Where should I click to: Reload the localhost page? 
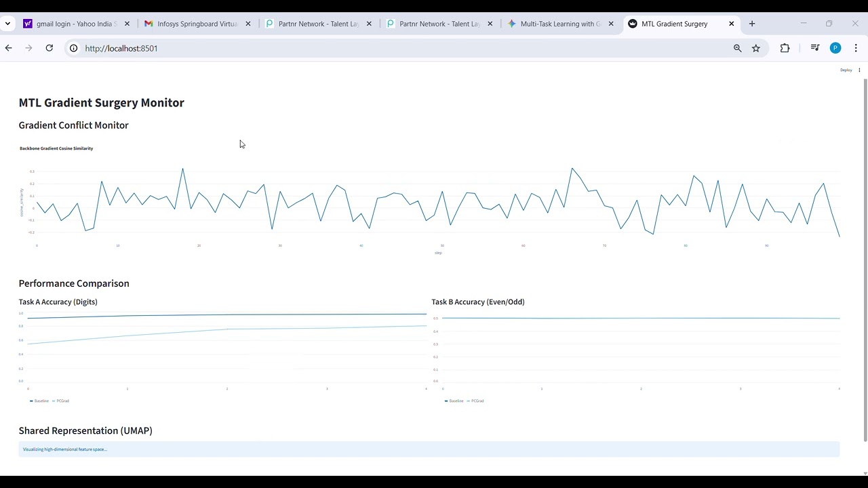pos(49,48)
